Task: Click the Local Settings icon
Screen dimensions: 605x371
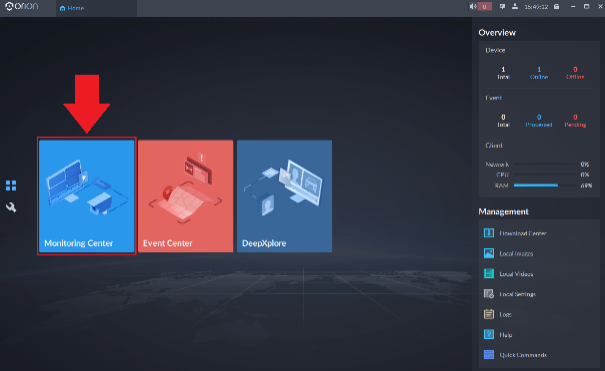Action: [489, 294]
